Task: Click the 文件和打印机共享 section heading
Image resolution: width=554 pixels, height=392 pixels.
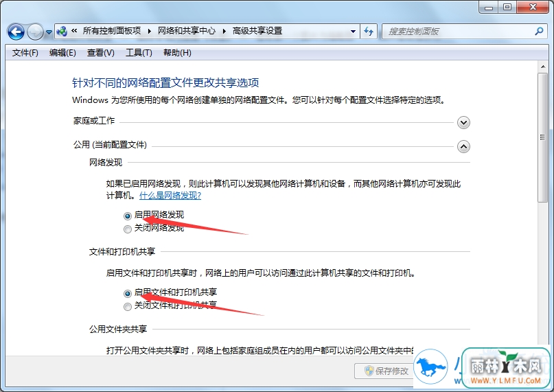Action: [x=122, y=251]
